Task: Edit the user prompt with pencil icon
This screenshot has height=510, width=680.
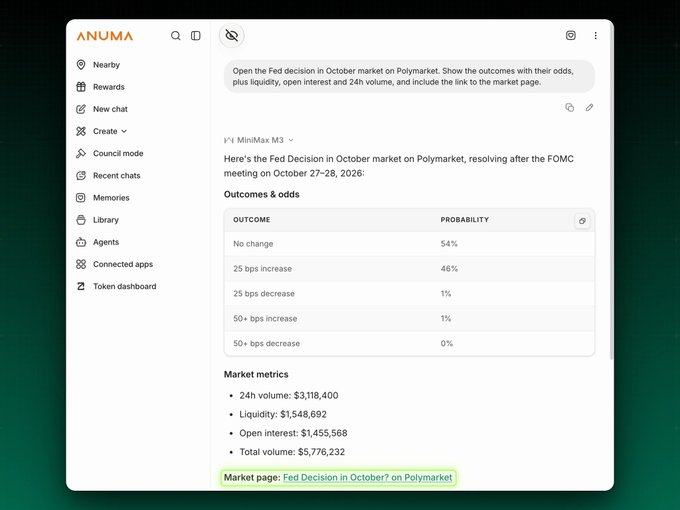Action: coord(589,108)
